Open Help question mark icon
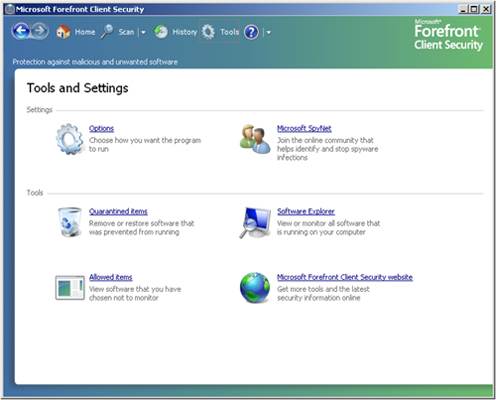 pyautogui.click(x=251, y=32)
